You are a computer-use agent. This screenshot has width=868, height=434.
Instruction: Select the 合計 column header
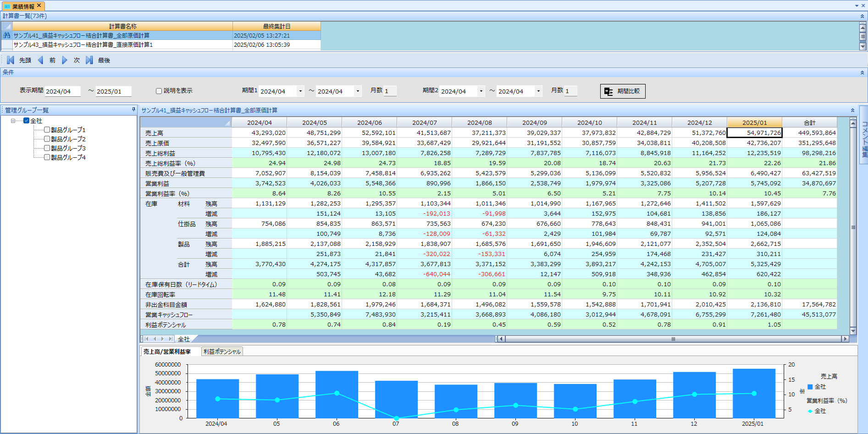point(809,122)
